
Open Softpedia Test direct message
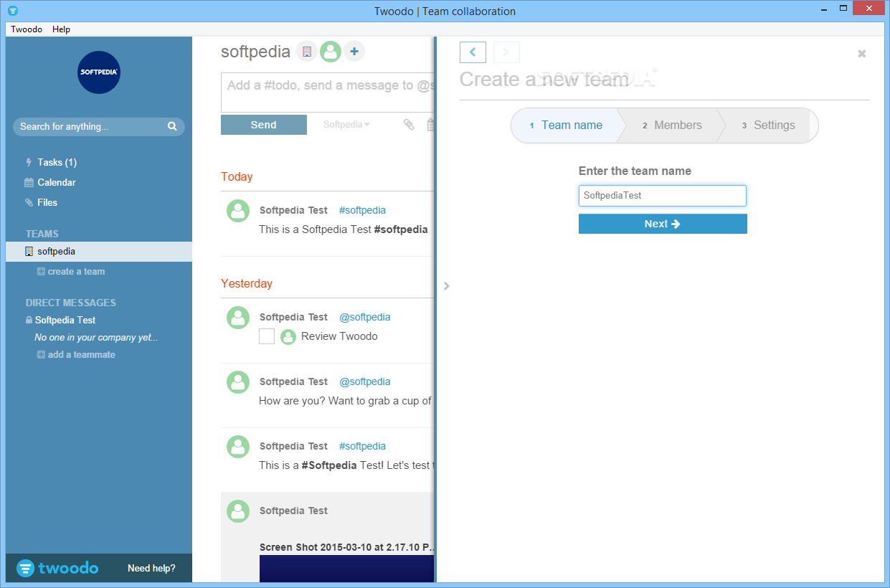pyautogui.click(x=65, y=321)
